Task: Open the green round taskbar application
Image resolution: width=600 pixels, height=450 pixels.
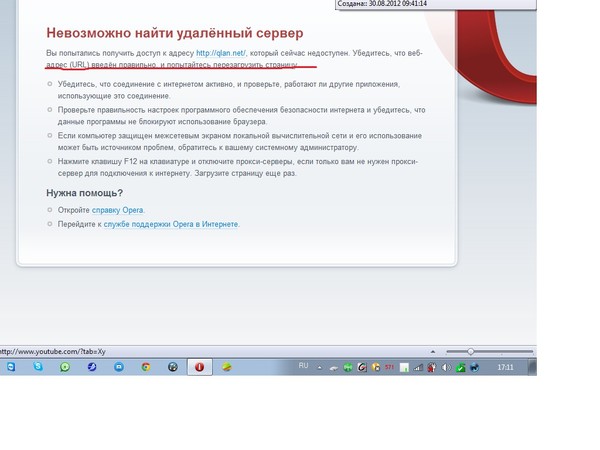Action: [65, 367]
